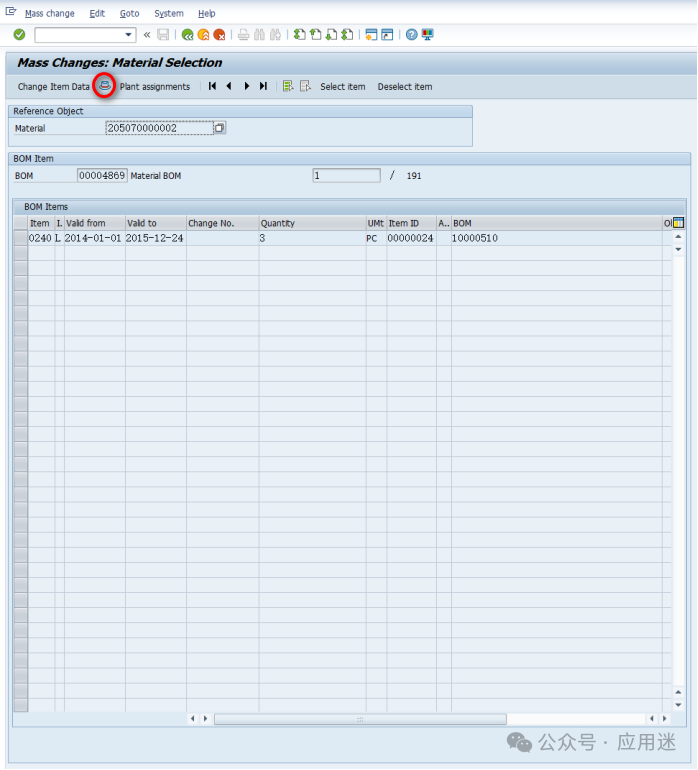The image size is (698, 770).
Task: Open the Mass change menu
Action: [49, 14]
